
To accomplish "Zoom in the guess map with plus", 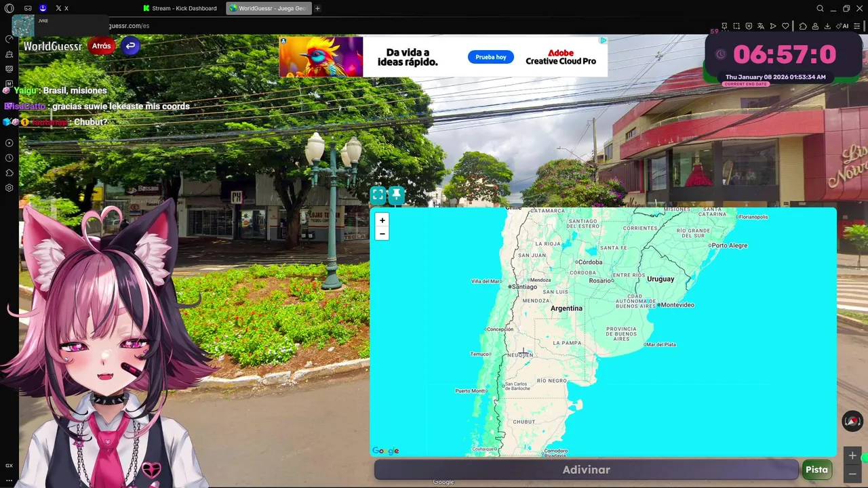I will pos(382,220).
